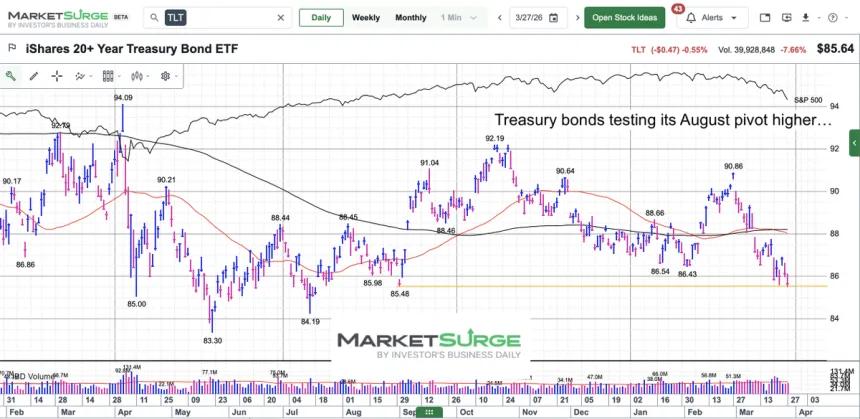The height and width of the screenshot is (419, 860).
Task: Activate the crosshair cursor tool
Action: pos(57,76)
